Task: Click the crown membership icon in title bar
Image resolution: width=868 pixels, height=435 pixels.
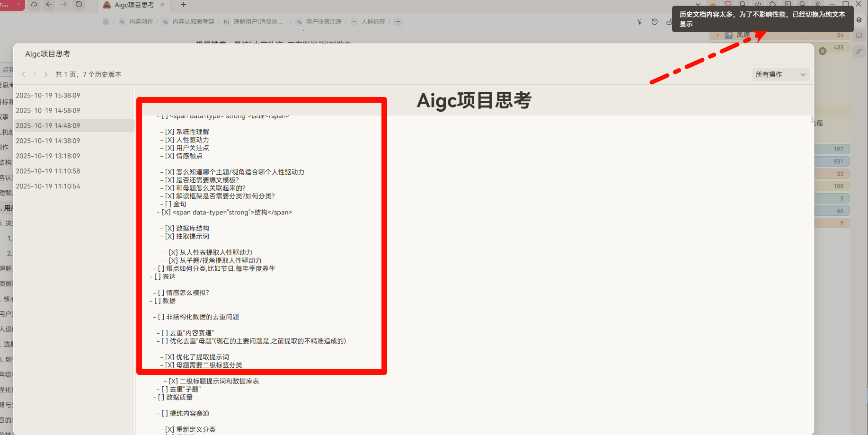Action: (x=713, y=4)
